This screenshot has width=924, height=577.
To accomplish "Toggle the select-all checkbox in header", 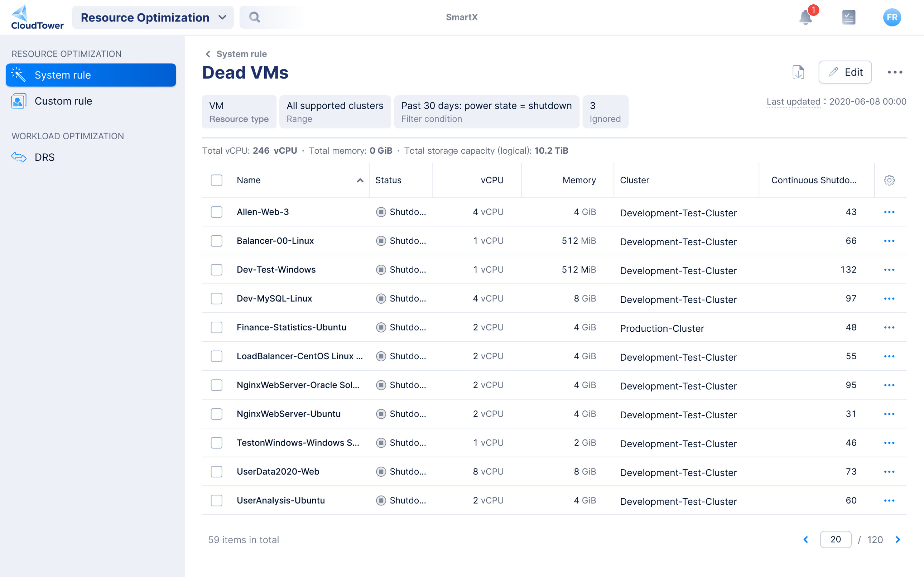I will (217, 180).
